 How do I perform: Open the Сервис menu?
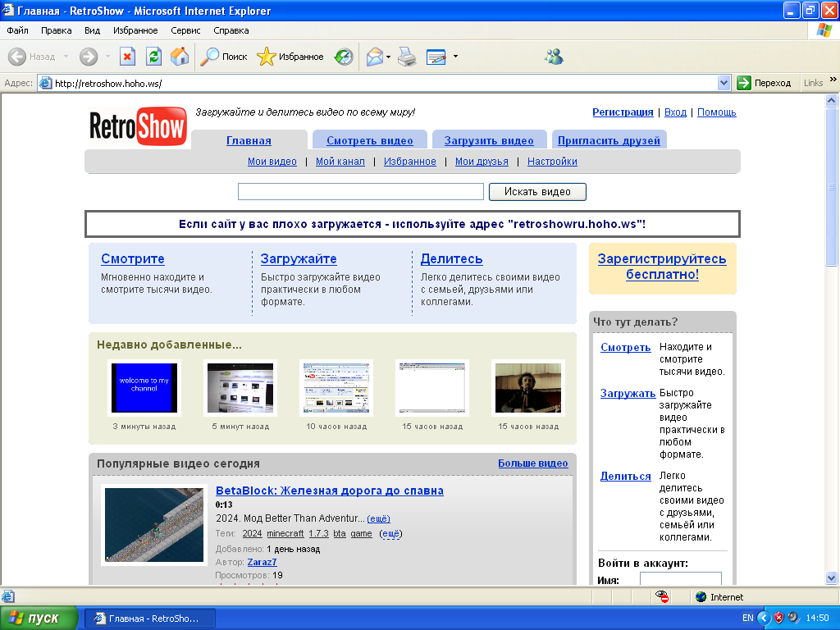[185, 30]
